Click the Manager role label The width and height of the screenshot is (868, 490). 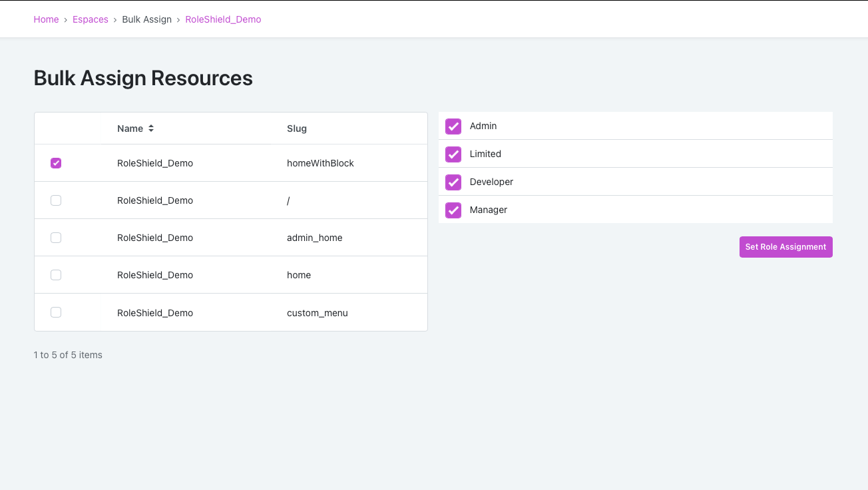489,210
